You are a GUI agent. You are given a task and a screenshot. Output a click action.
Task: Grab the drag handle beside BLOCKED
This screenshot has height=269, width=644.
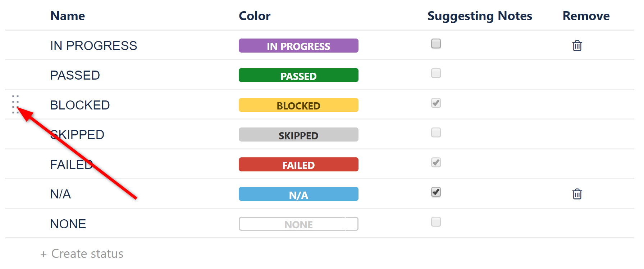(x=15, y=104)
